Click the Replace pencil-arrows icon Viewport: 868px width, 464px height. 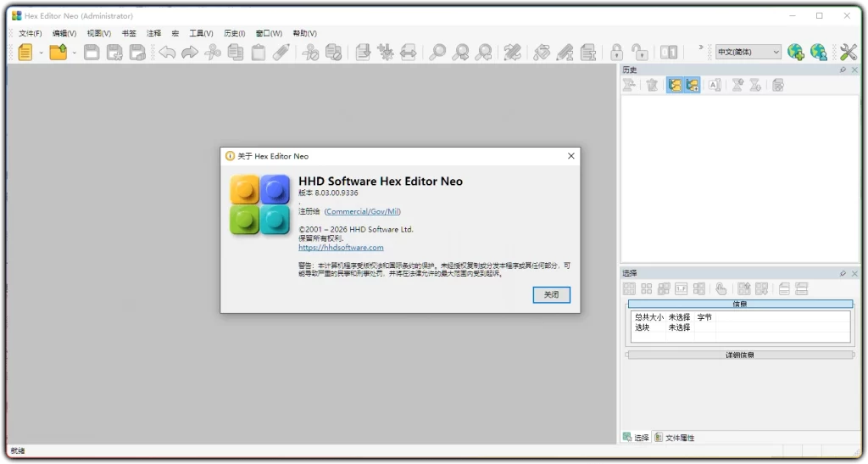click(x=513, y=52)
